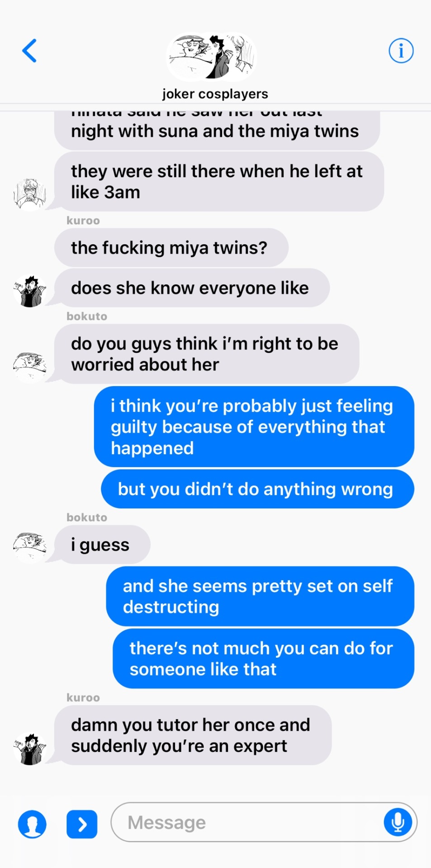Open the conversation info icon
The width and height of the screenshot is (431, 868).
401,50
